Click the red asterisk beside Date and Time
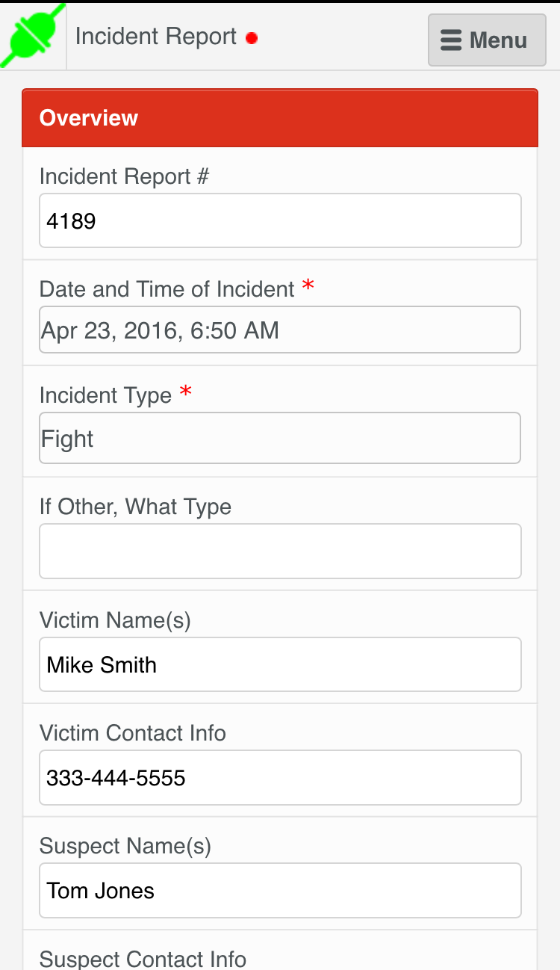 [308, 286]
